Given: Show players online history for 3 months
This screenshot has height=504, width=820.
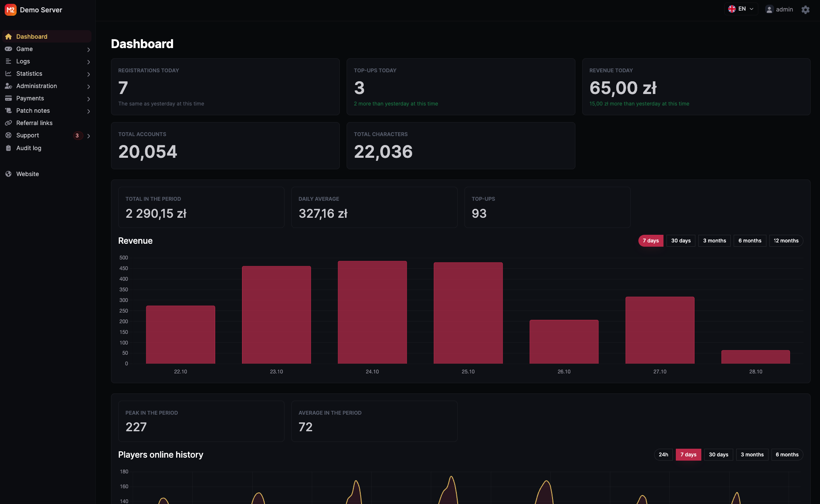Looking at the screenshot, I should [752, 455].
